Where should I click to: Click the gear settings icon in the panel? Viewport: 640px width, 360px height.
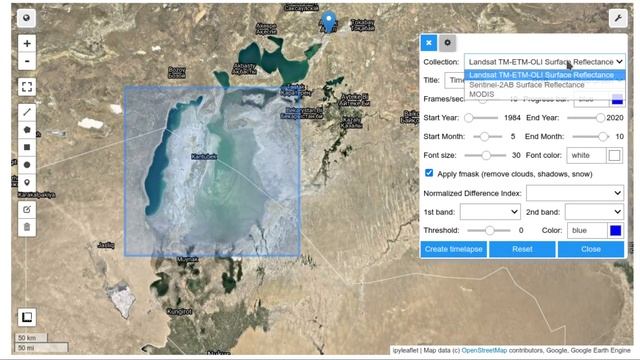click(x=447, y=42)
